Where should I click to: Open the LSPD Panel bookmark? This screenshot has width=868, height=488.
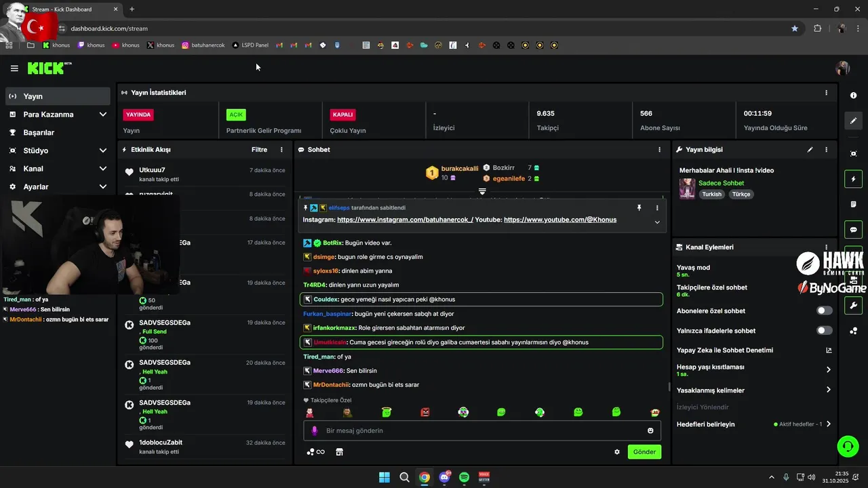[250, 45]
